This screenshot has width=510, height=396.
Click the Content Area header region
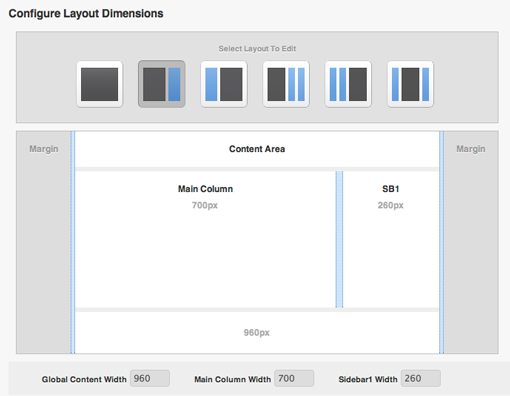(257, 149)
